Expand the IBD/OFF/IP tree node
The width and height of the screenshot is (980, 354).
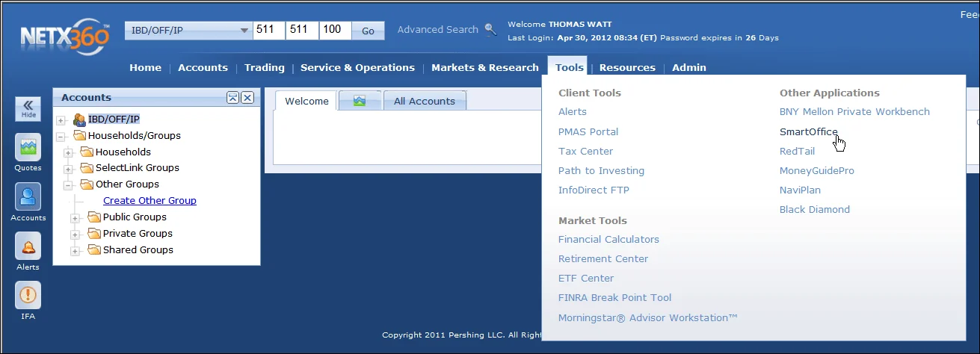click(61, 119)
